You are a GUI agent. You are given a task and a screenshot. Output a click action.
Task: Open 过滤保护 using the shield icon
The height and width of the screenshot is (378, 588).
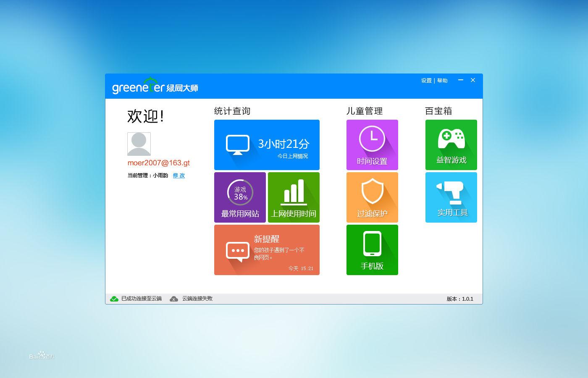pos(372,191)
